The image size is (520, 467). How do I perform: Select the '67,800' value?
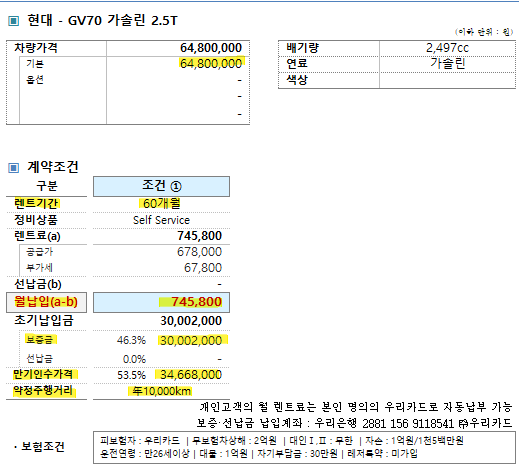[x=203, y=268]
